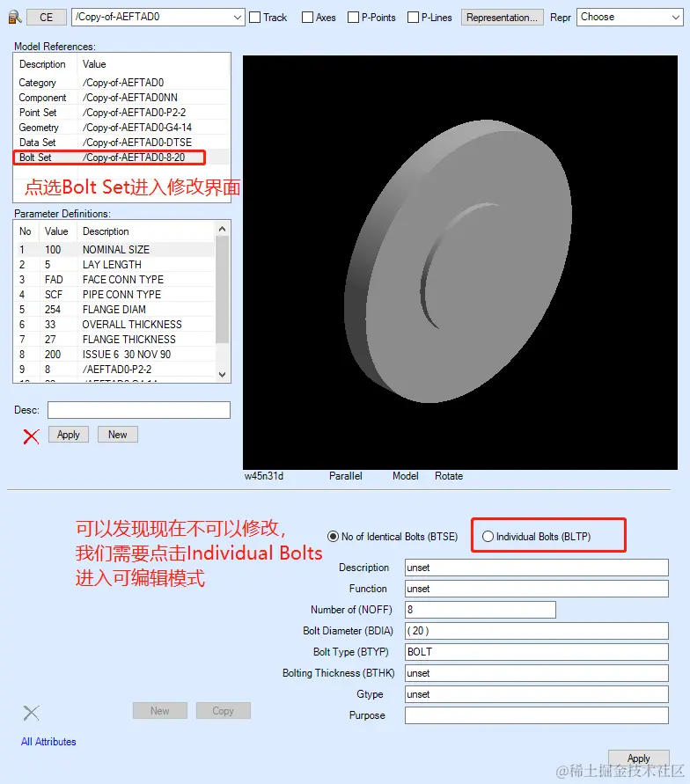
Task: Click the Rotate view control label
Action: tap(449, 476)
